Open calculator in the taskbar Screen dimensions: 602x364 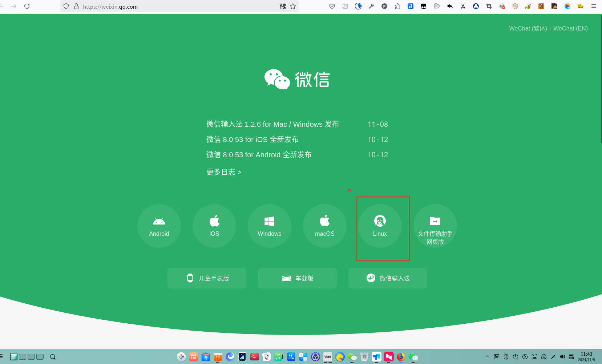[x=303, y=357]
